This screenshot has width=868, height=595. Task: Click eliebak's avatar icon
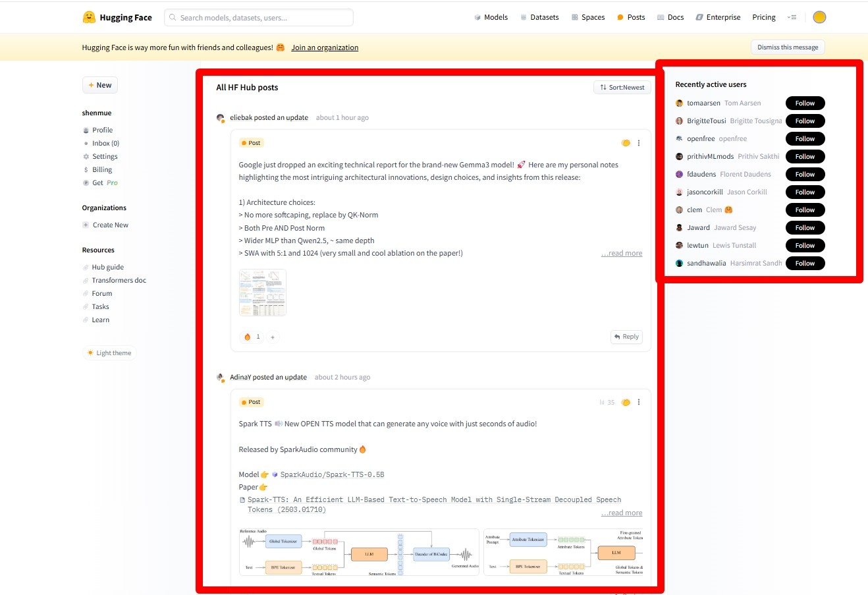click(221, 118)
